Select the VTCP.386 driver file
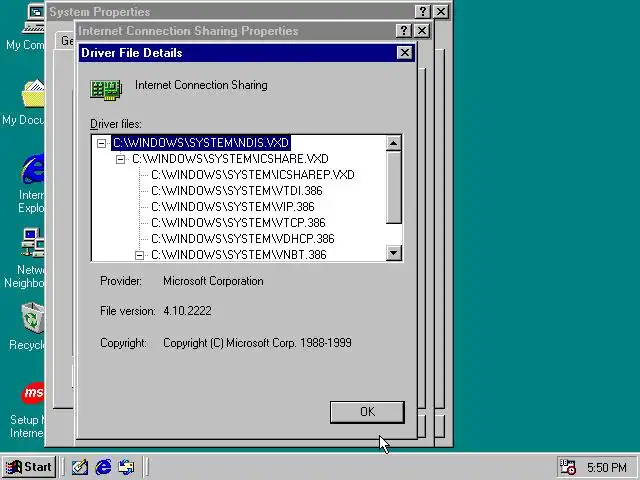Viewport: 640px width, 480px height. [x=238, y=222]
